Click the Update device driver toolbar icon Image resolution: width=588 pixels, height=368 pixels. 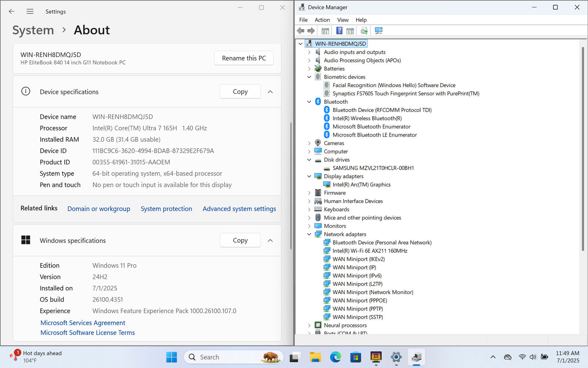364,31
